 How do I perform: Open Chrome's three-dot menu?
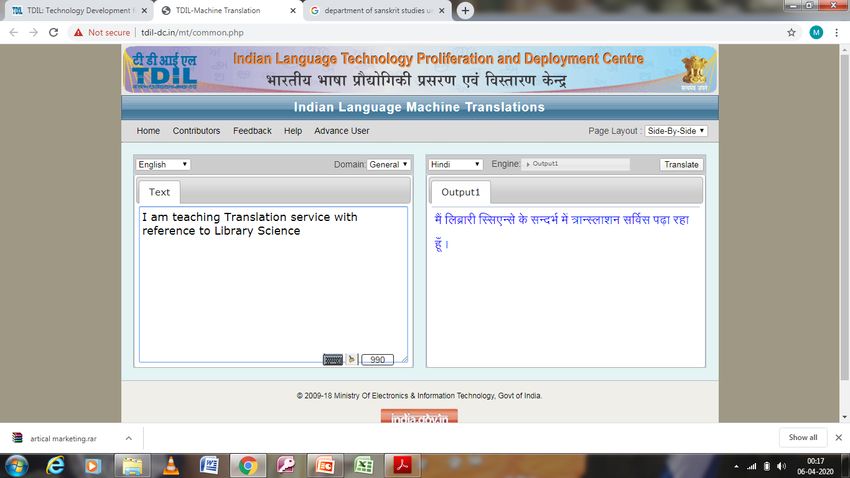click(x=836, y=33)
